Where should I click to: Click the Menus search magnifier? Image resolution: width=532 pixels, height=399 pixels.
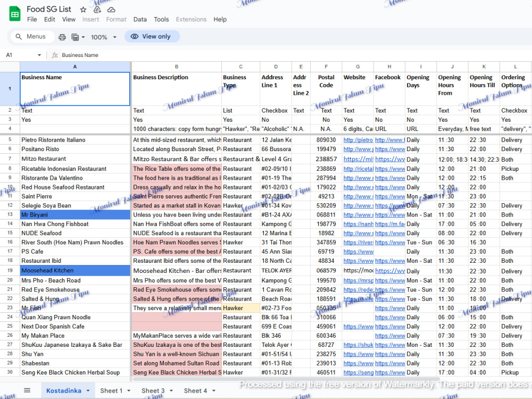[x=19, y=36]
